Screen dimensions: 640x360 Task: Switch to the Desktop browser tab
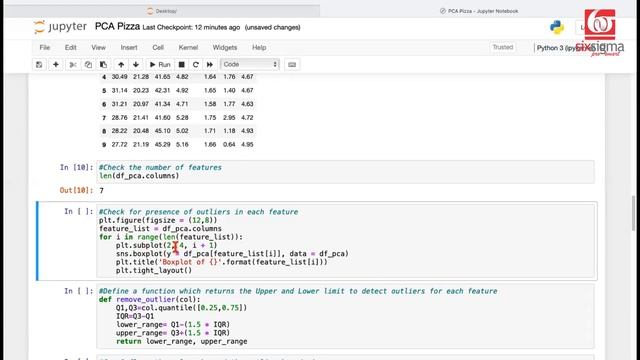162,11
